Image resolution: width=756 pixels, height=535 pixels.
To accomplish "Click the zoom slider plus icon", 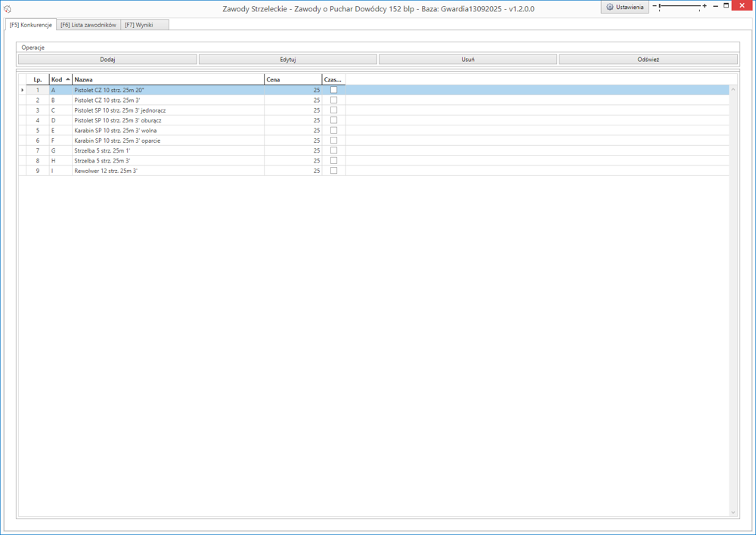I will tap(705, 6).
